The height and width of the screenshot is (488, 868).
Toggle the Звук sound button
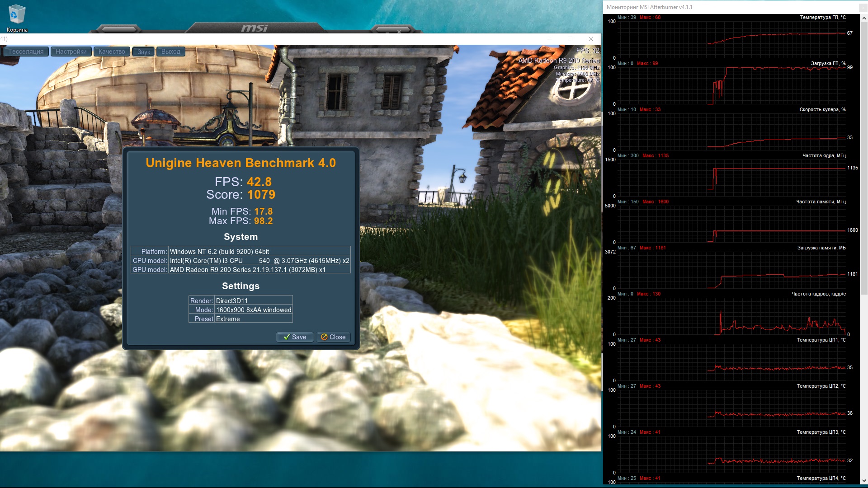tap(144, 52)
